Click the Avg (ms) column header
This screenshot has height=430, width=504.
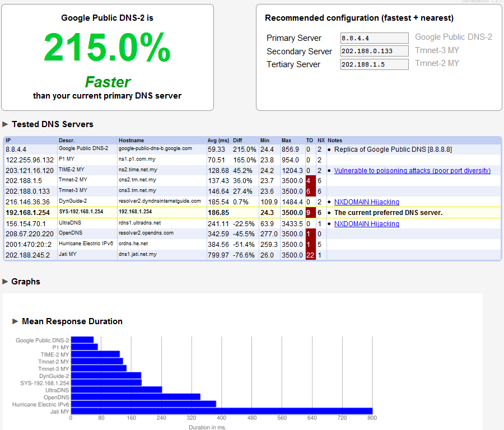pos(218,140)
